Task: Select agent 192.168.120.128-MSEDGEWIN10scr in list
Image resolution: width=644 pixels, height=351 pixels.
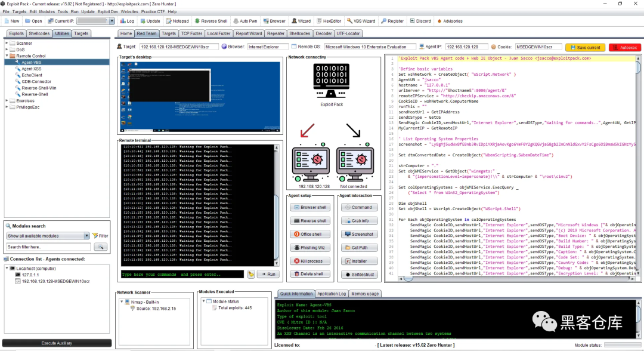Action: (x=52, y=282)
